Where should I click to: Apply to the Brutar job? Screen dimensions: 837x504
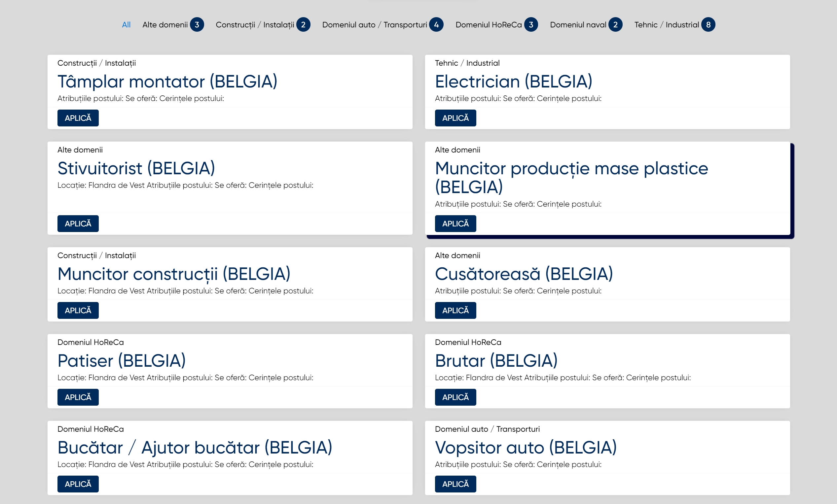coord(455,397)
